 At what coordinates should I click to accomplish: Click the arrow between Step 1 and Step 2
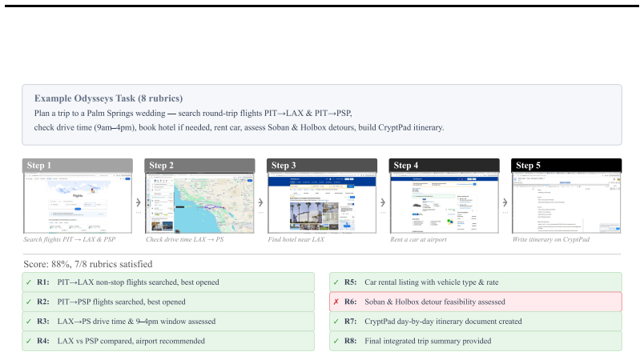pyautogui.click(x=139, y=202)
